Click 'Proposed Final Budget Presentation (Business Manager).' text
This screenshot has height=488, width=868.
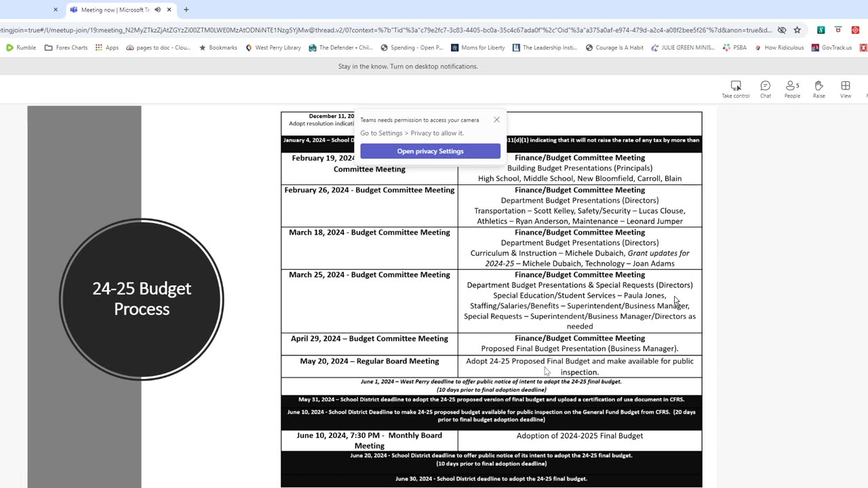click(x=580, y=349)
